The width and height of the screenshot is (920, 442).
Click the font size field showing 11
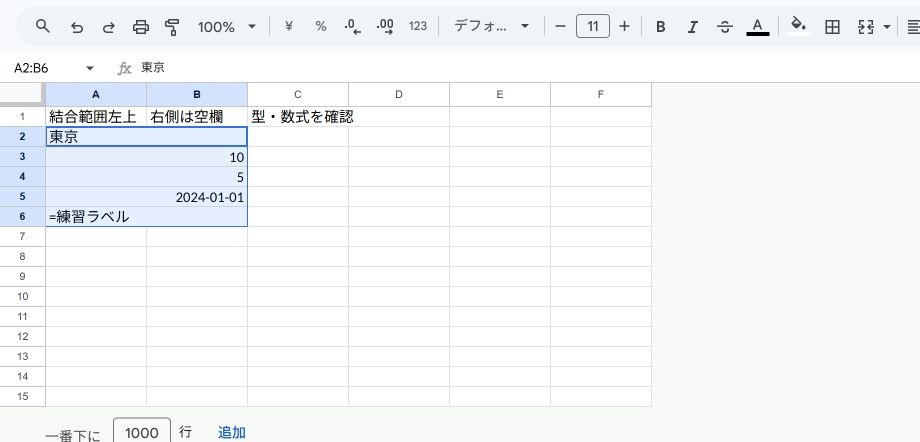point(593,26)
